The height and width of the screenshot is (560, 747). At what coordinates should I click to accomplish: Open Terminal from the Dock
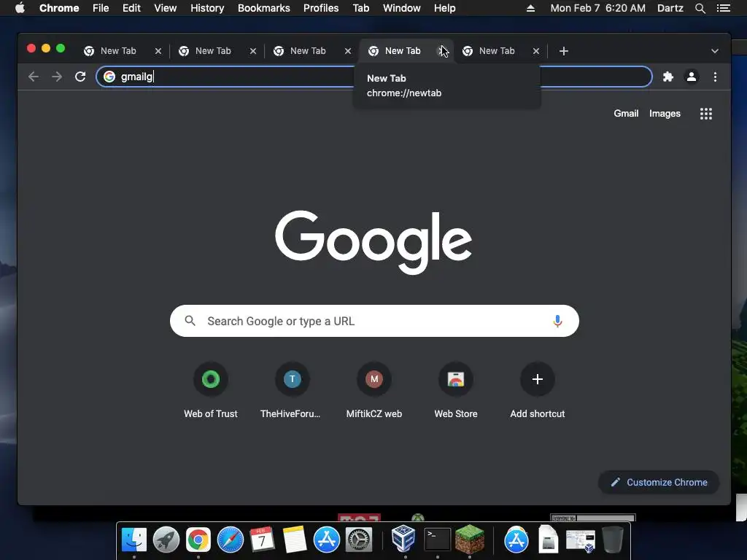(x=438, y=540)
